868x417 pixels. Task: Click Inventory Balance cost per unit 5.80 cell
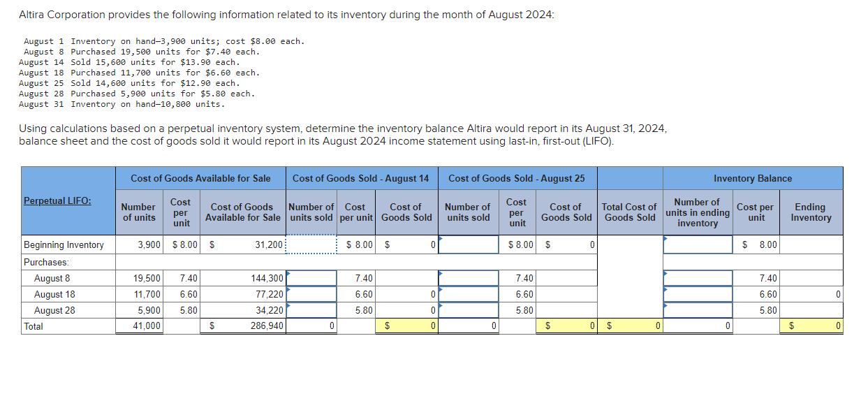[x=756, y=310]
